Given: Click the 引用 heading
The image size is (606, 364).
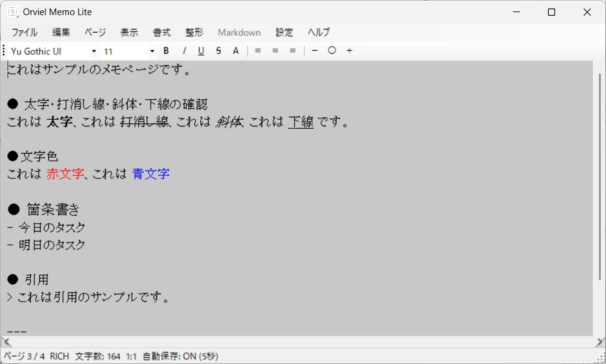Looking at the screenshot, I should click(37, 279).
